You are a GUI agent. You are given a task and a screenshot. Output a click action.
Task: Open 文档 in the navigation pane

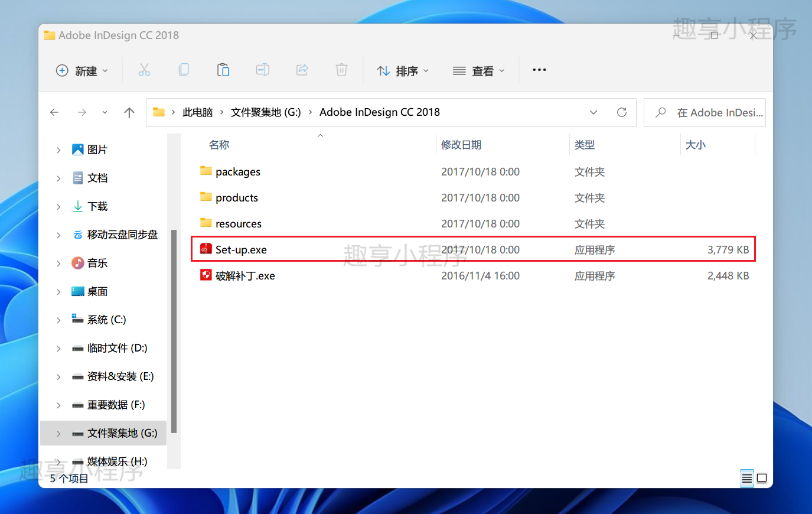coord(97,178)
